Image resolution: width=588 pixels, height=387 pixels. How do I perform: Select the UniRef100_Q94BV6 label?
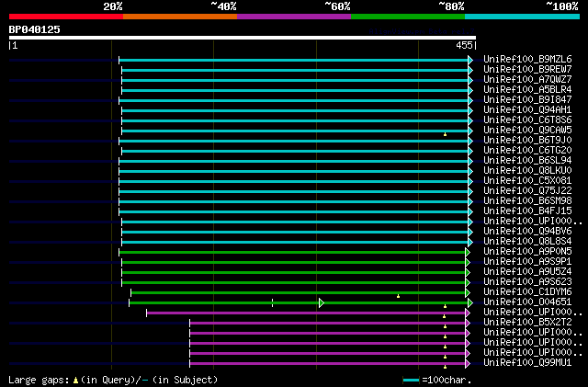pos(527,232)
